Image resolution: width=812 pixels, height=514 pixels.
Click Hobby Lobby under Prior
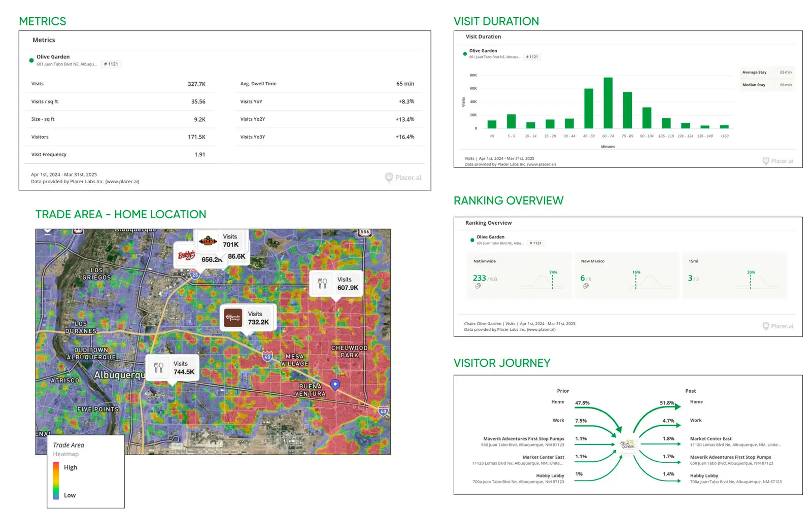[550, 476]
